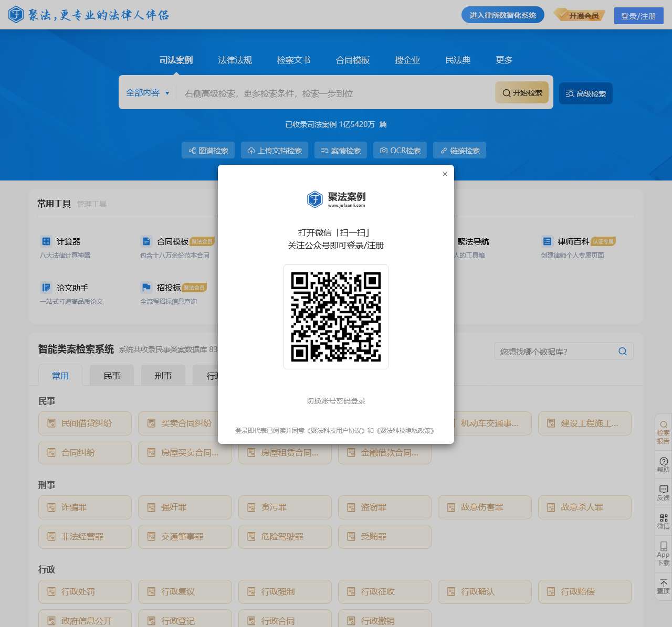The width and height of the screenshot is (672, 627).
Task: Click 登录/注册 button
Action: point(638,16)
